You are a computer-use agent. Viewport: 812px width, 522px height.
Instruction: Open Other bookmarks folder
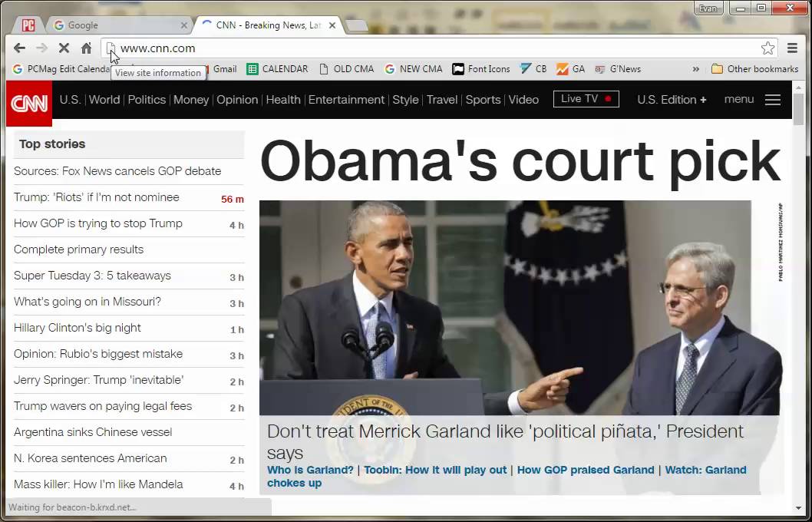pyautogui.click(x=754, y=69)
